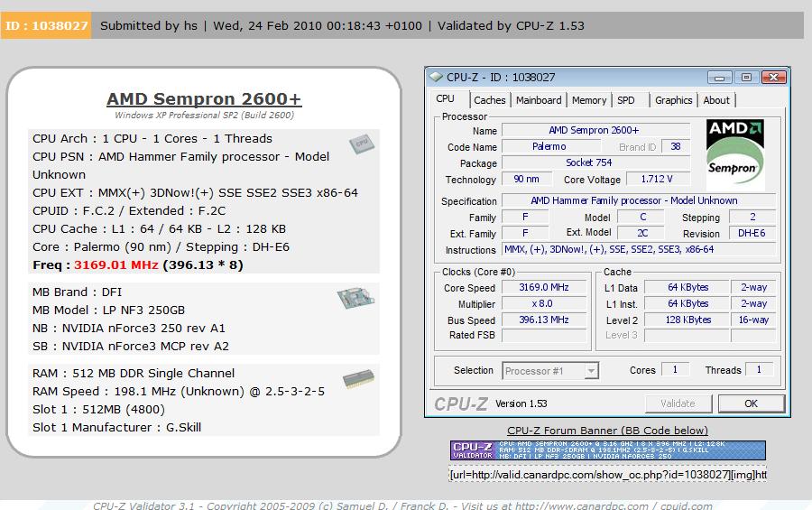Click the Threads count value
Image resolution: width=812 pixels, height=510 pixels.
pos(759,369)
